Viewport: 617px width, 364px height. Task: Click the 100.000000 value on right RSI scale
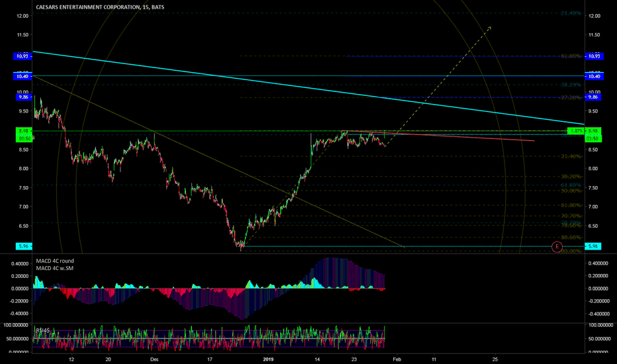600,326
